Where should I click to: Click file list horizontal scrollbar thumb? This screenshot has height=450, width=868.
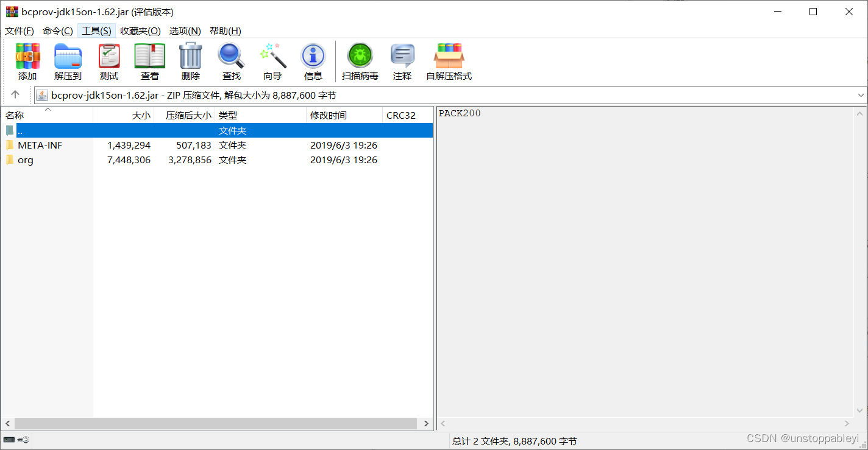point(216,423)
